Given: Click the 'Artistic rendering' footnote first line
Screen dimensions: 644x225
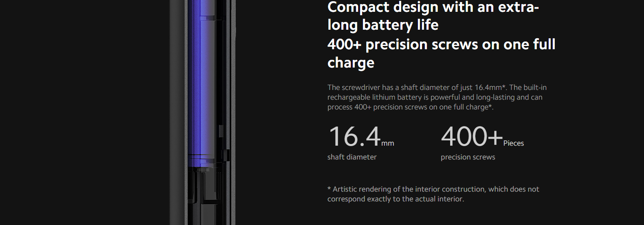Looking at the screenshot, I should coord(433,189).
